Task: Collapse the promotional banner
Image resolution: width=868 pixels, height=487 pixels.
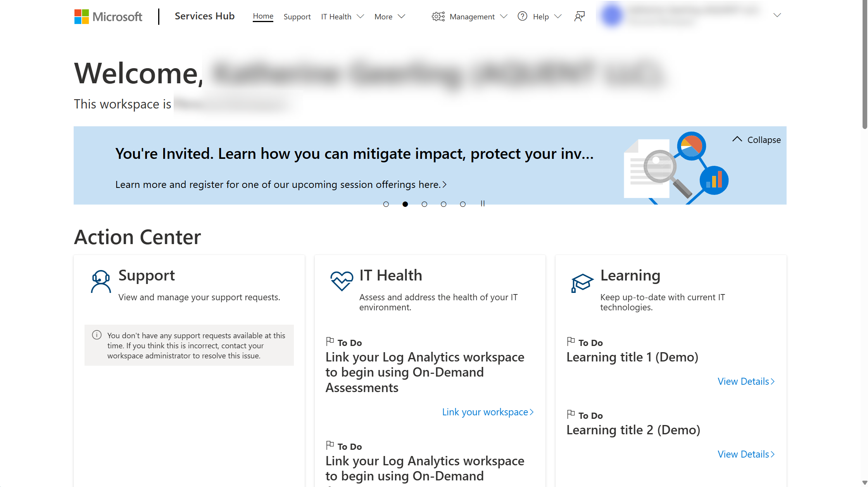Action: tap(756, 139)
